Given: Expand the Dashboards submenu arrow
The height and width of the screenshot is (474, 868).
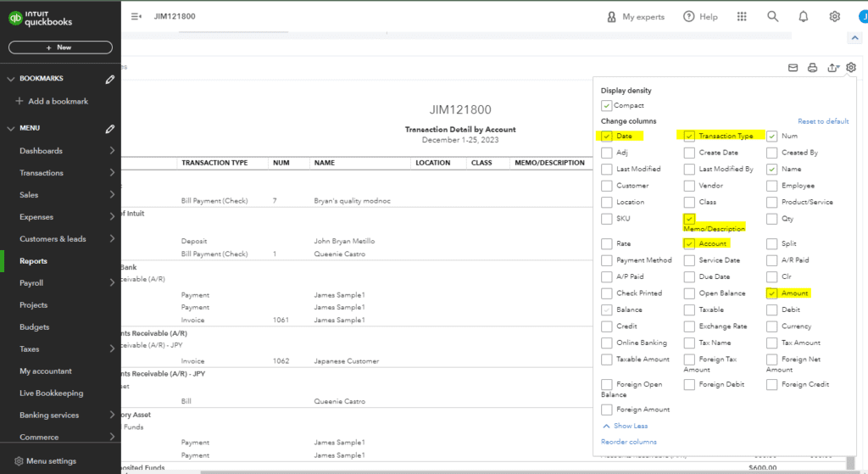Looking at the screenshot, I should 112,151.
